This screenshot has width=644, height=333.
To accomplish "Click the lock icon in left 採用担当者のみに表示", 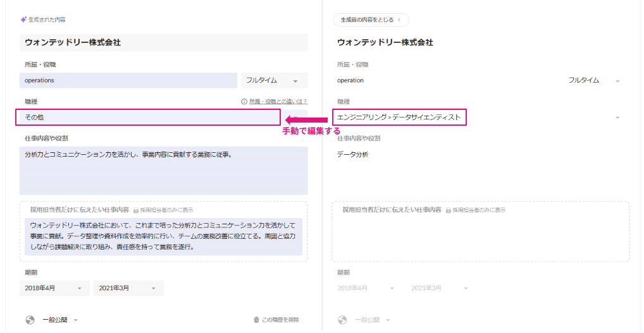I will (135, 210).
